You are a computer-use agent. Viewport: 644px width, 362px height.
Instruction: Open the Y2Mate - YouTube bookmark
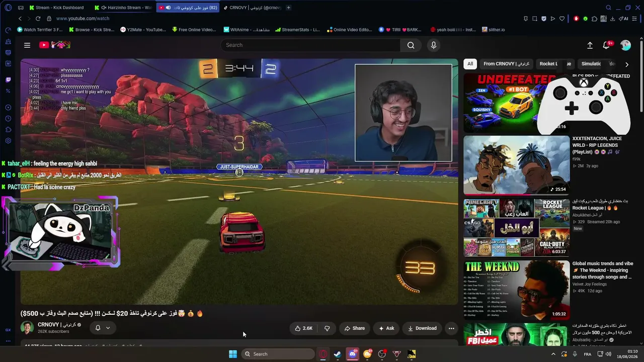143,30
